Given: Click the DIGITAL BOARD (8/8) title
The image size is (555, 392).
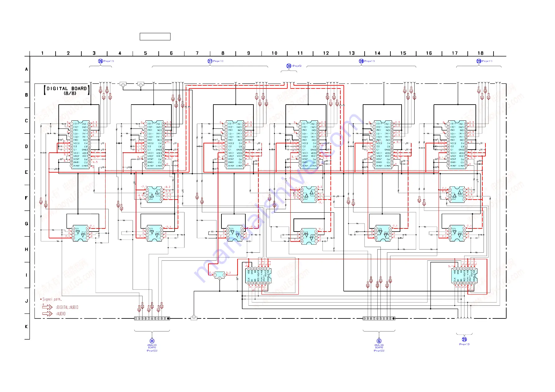Looking at the screenshot, I should 67,90.
